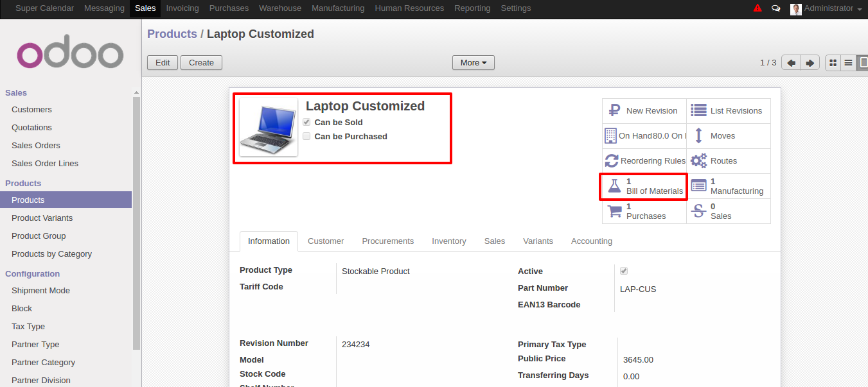Open Settings menu
The image size is (868, 387).
(x=516, y=8)
